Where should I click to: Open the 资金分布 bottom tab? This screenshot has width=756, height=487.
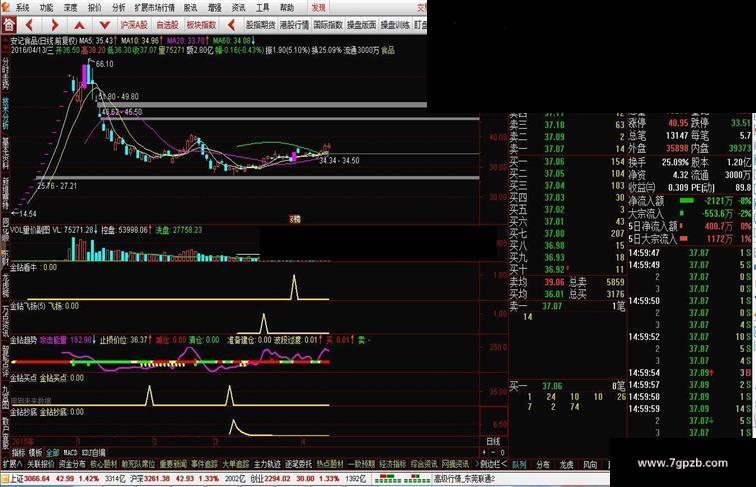[x=72, y=464]
